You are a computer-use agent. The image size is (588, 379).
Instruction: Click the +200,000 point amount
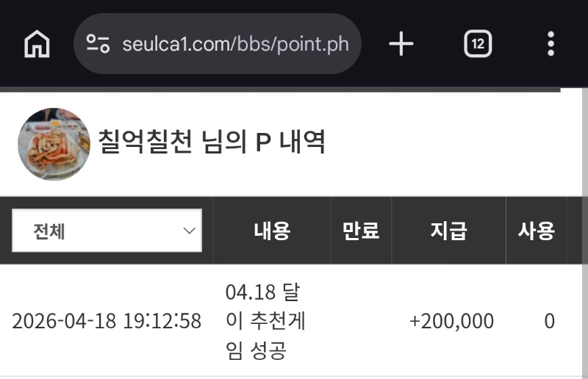coord(451,322)
